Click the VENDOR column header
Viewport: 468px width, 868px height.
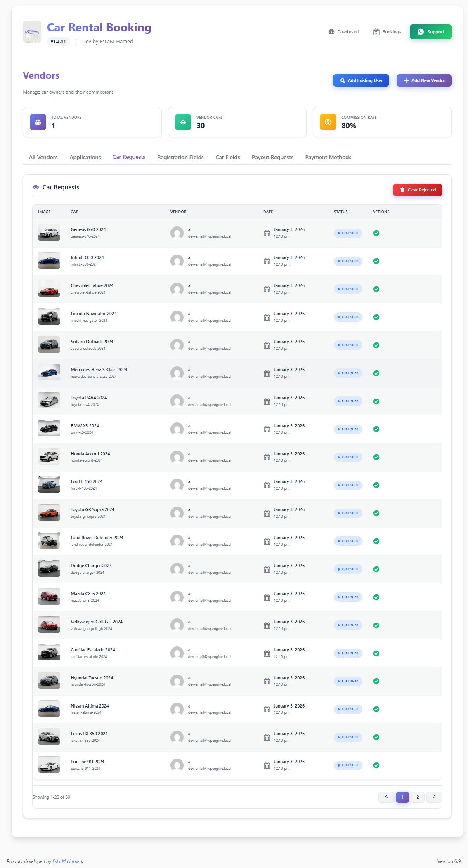point(178,212)
